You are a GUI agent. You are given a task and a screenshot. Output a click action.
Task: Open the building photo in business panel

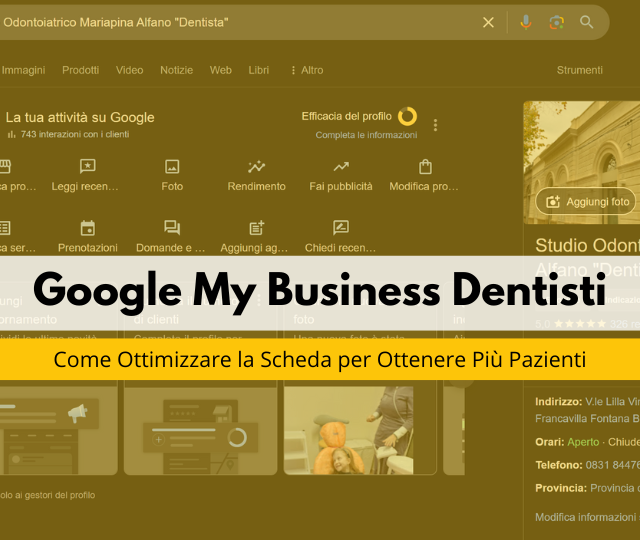point(582,162)
